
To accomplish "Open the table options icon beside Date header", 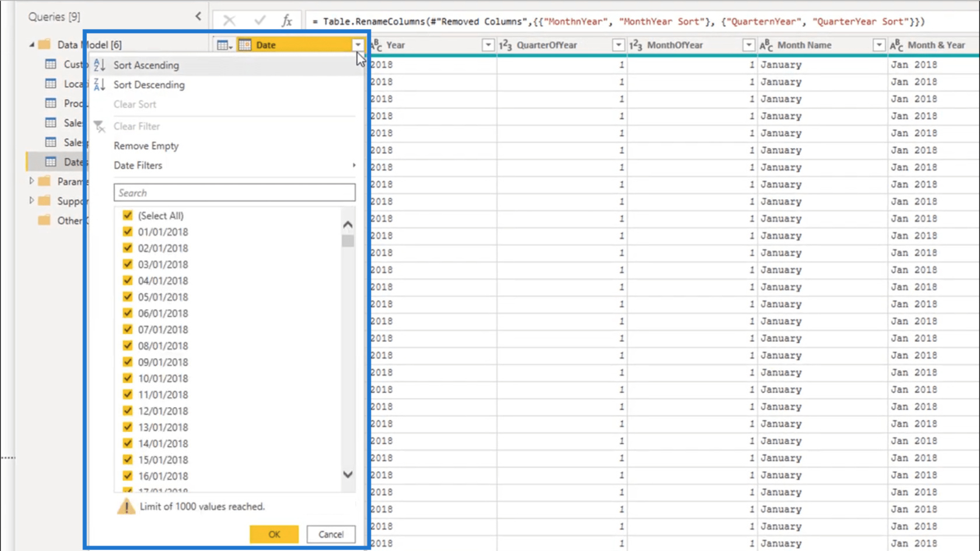I will [224, 45].
